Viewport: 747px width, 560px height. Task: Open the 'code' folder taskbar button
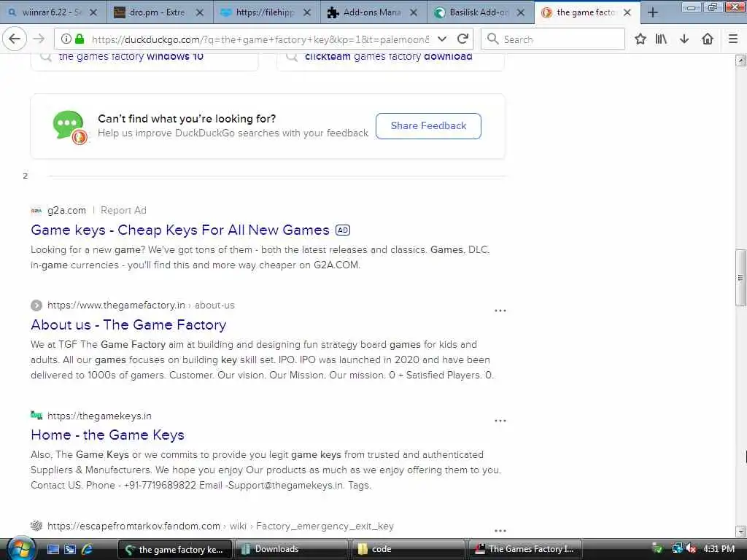(409, 549)
